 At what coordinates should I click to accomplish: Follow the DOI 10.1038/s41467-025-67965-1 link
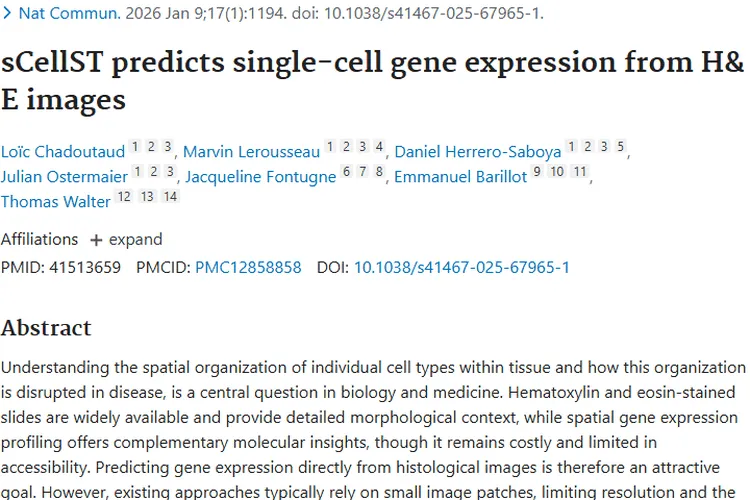click(x=462, y=267)
